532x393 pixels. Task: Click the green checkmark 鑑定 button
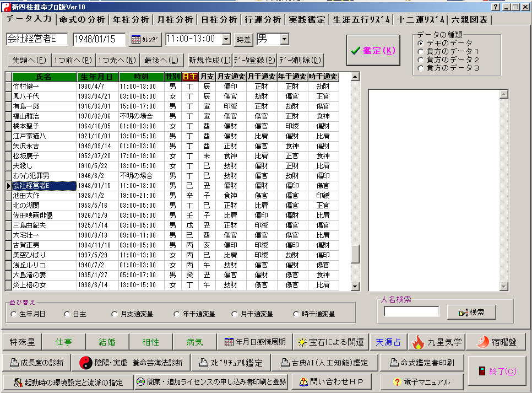[373, 51]
